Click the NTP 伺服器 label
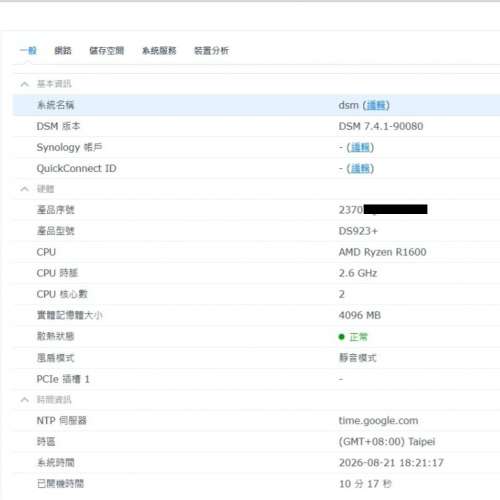This screenshot has height=500, width=500. [62, 420]
